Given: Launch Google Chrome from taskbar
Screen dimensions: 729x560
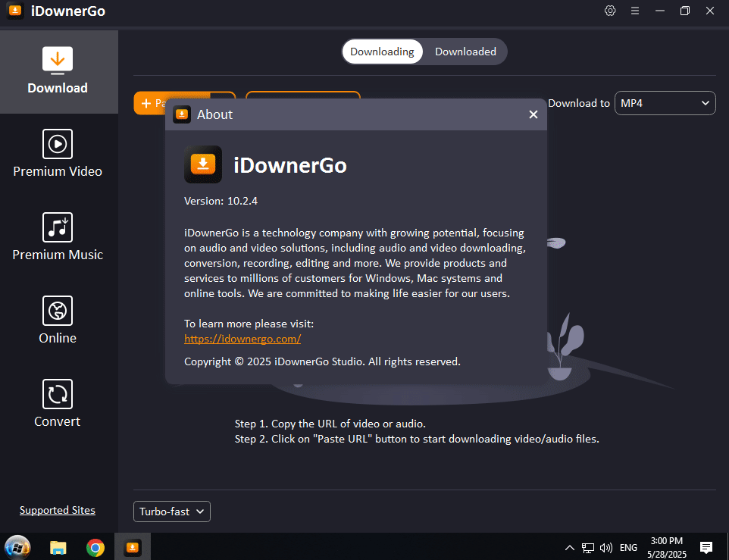Looking at the screenshot, I should (95, 547).
